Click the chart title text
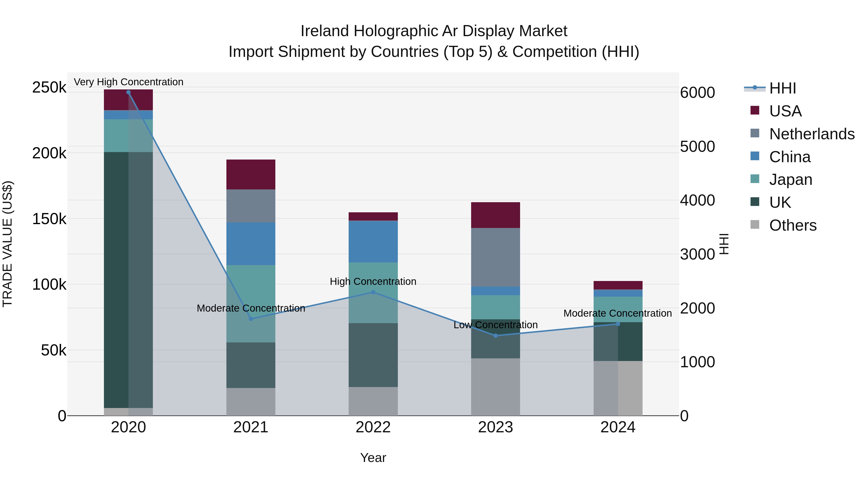The width and height of the screenshot is (868, 488). 434,41
